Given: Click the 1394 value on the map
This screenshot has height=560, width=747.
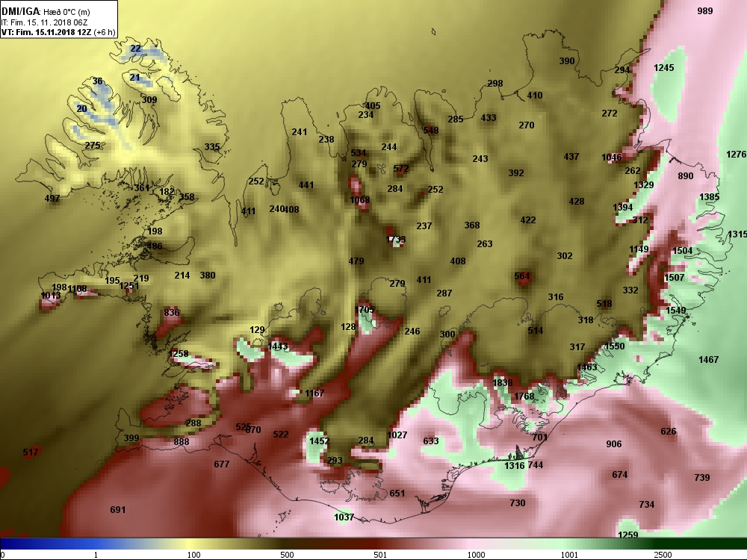Looking at the screenshot, I should [623, 207].
